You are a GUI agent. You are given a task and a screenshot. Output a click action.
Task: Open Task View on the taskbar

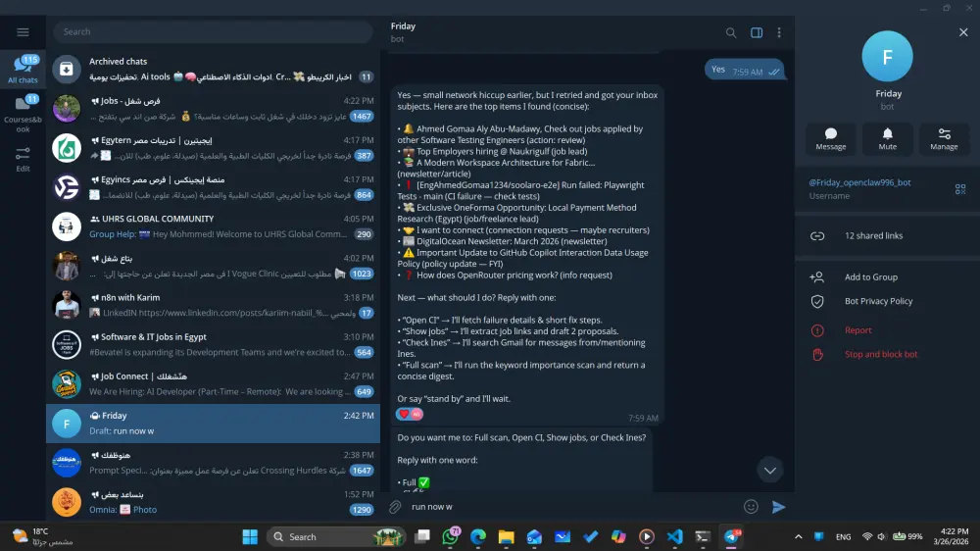pyautogui.click(x=422, y=536)
